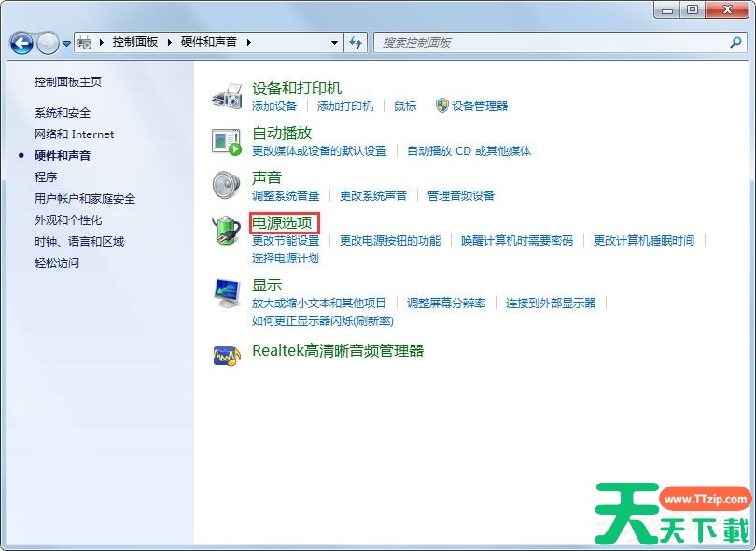Click the magnifier icon in the search box
This screenshot has width=756, height=551.
coord(736,43)
